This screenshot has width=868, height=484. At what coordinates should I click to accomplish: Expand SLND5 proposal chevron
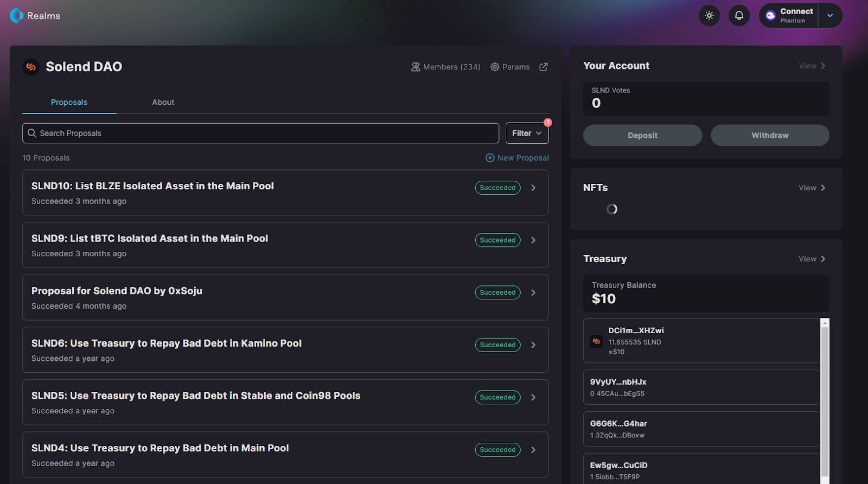coord(533,397)
